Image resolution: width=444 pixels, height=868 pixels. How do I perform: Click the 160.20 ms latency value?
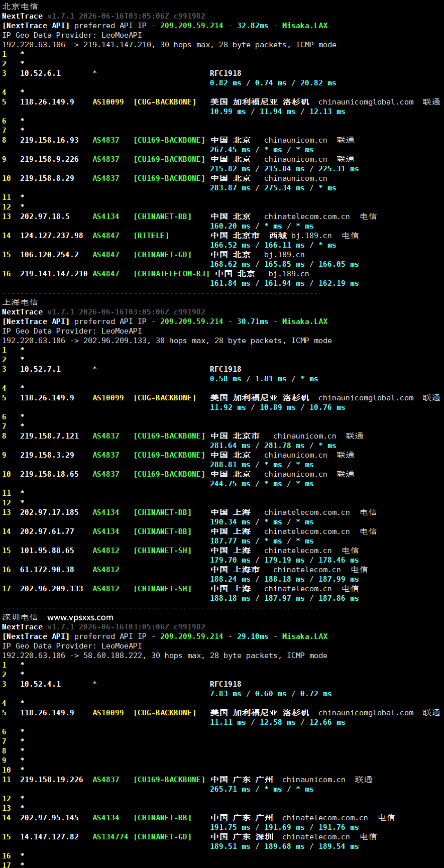coord(230,226)
